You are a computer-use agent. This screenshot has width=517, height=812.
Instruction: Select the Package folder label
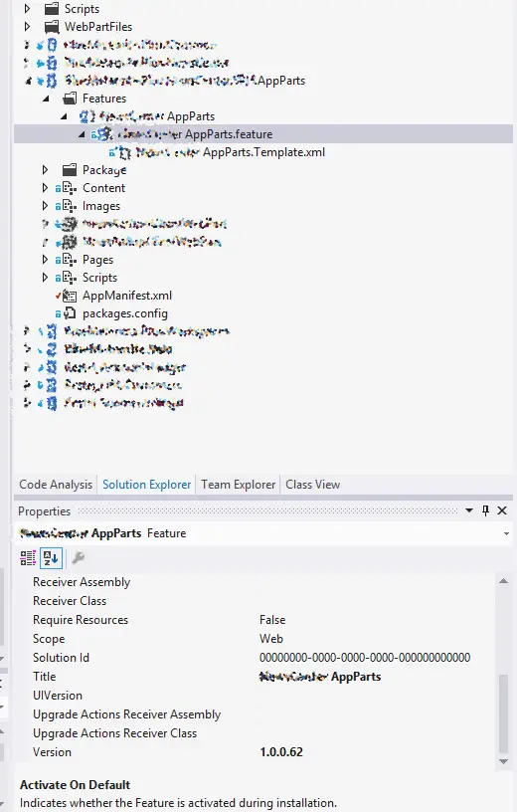pos(104,170)
